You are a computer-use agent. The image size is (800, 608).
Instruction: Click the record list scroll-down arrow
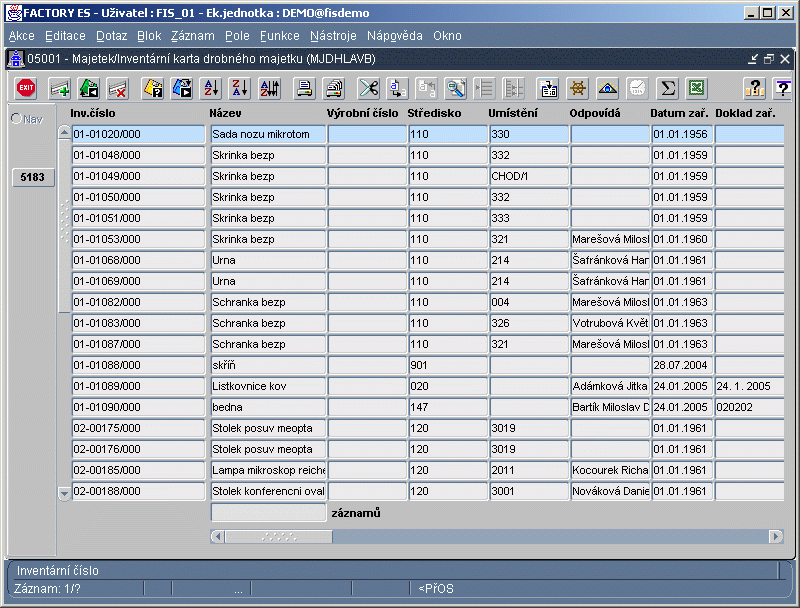pyautogui.click(x=64, y=493)
